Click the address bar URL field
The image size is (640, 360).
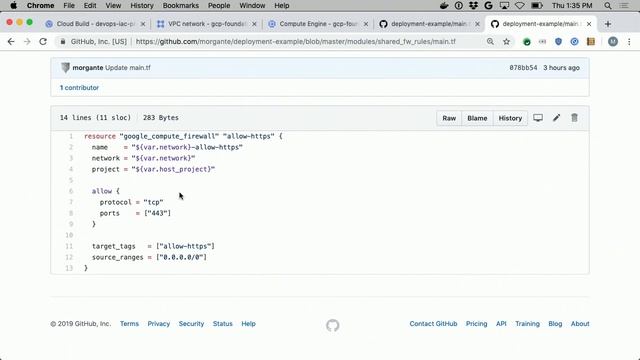click(296, 42)
